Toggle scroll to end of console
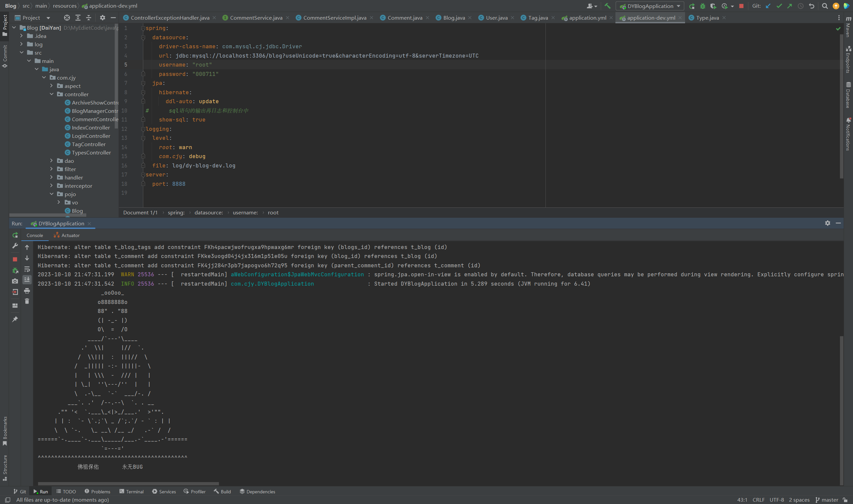Image resolution: width=853 pixels, height=504 pixels. coord(27,280)
